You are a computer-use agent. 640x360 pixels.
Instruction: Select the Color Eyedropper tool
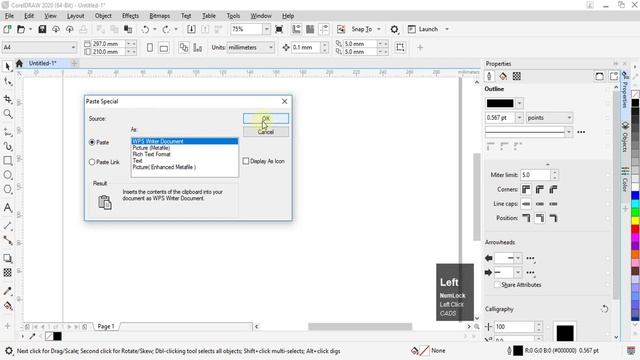coord(8,291)
